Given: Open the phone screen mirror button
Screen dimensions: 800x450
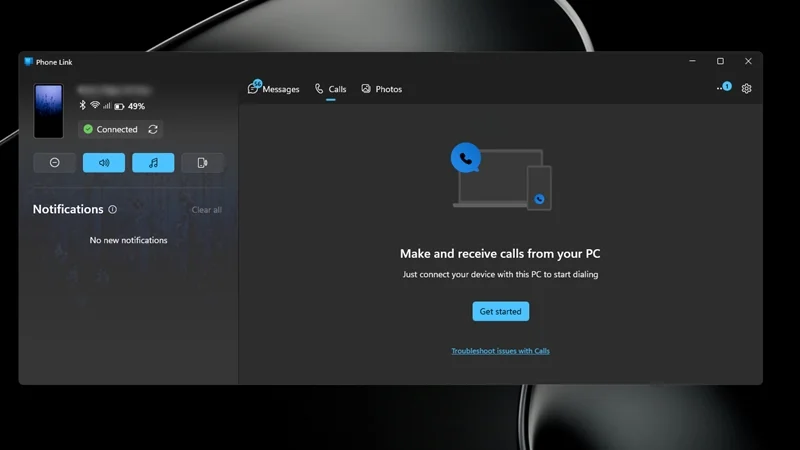Looking at the screenshot, I should (203, 163).
